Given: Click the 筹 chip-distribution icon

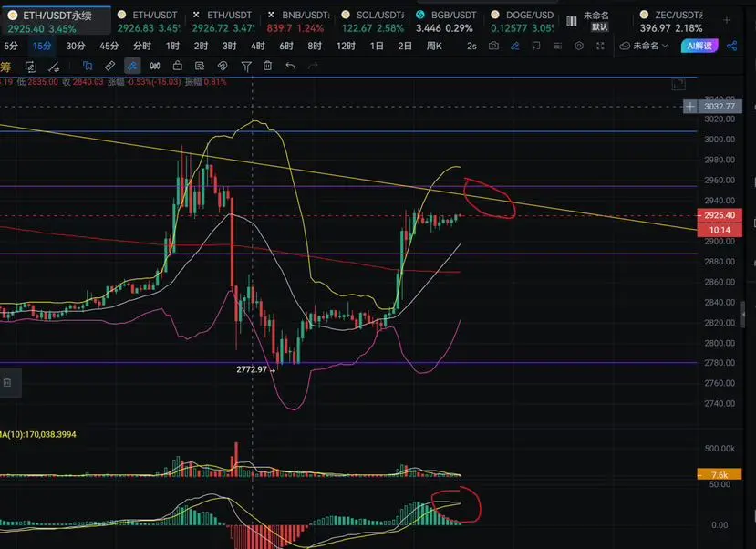Looking at the screenshot, I should tap(5, 67).
